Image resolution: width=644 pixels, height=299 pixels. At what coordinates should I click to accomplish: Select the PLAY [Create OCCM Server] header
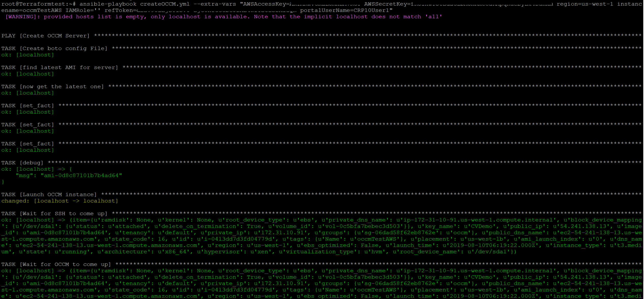coord(44,36)
